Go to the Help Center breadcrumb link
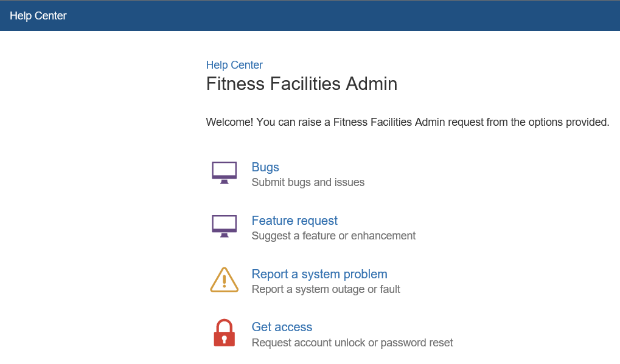The height and width of the screenshot is (364, 620). click(234, 65)
